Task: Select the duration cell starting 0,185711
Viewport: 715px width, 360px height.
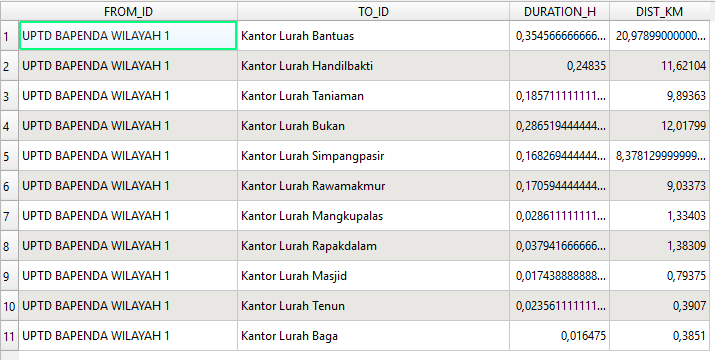Action: pyautogui.click(x=560, y=96)
